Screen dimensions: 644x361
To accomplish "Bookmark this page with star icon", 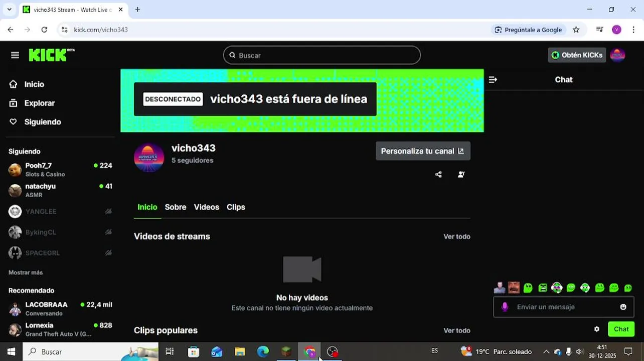I will tap(576, 30).
